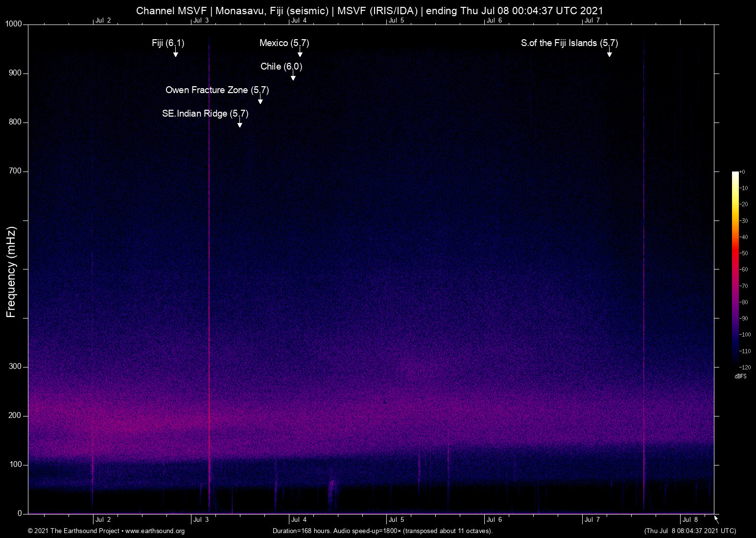Click the S.of the Fiji Islands (5.7) label
This screenshot has height=538, width=756.
click(x=569, y=43)
